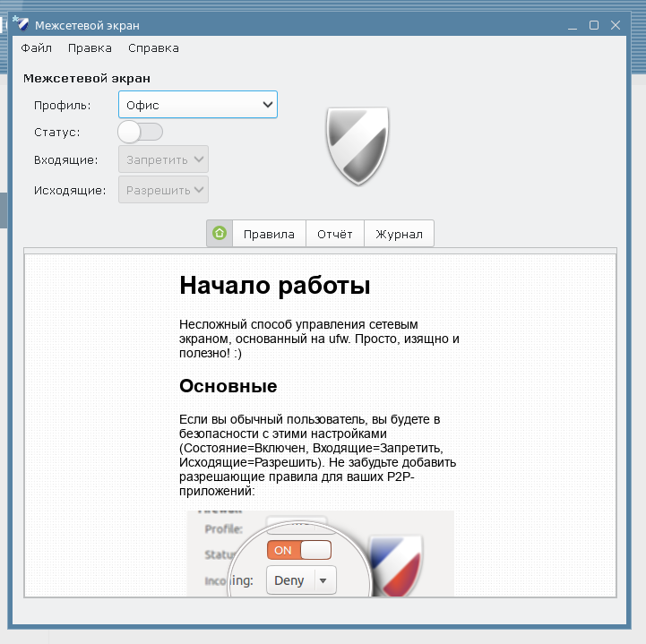Click the tutorial screenshot with ON switch
Image resolution: width=646 pixels, height=644 pixels.
[x=320, y=553]
